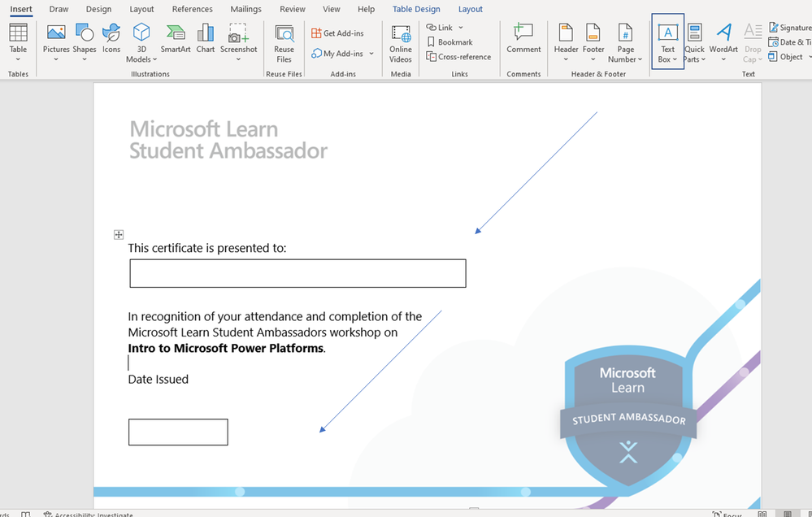Switch to the Design tab

coord(98,9)
